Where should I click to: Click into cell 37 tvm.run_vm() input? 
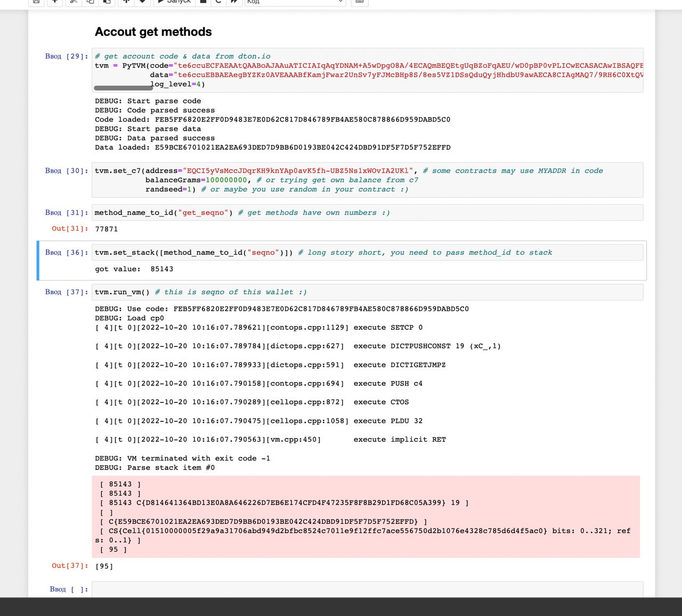pos(368,292)
